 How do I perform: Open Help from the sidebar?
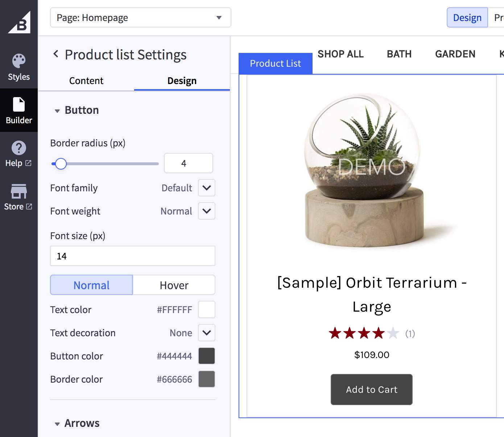pyautogui.click(x=18, y=154)
